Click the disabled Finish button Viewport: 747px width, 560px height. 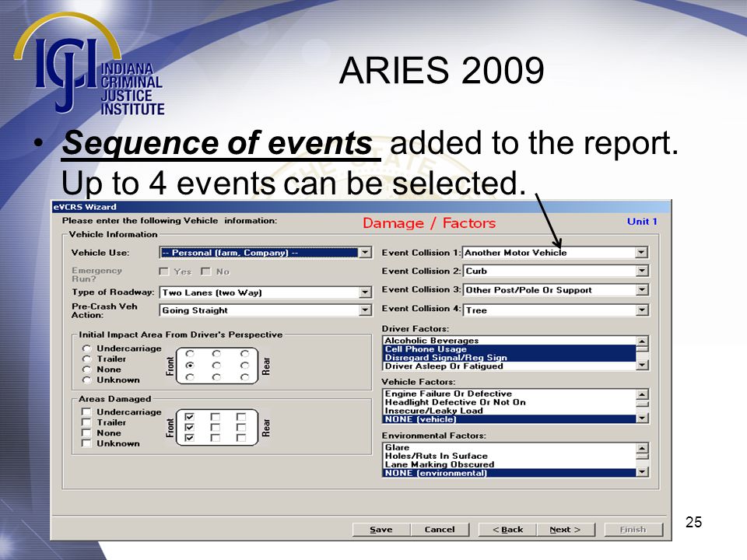pos(633,530)
